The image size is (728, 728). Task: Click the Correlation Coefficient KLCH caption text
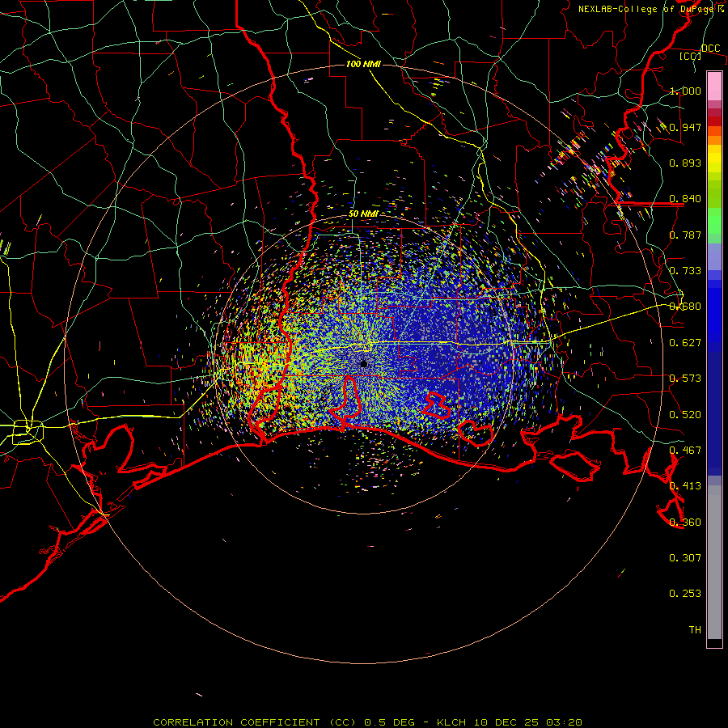pyautogui.click(x=368, y=722)
